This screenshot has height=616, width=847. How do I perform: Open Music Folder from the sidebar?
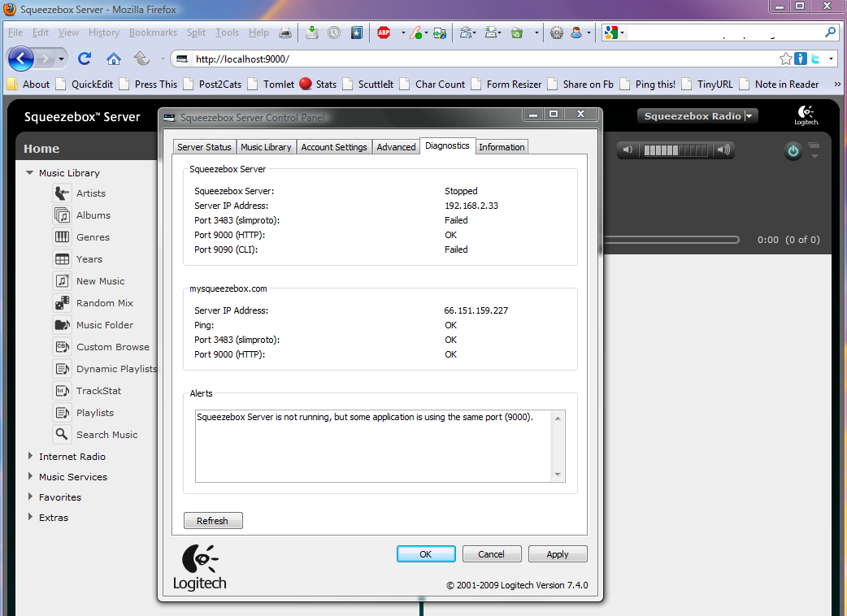[x=62, y=325]
